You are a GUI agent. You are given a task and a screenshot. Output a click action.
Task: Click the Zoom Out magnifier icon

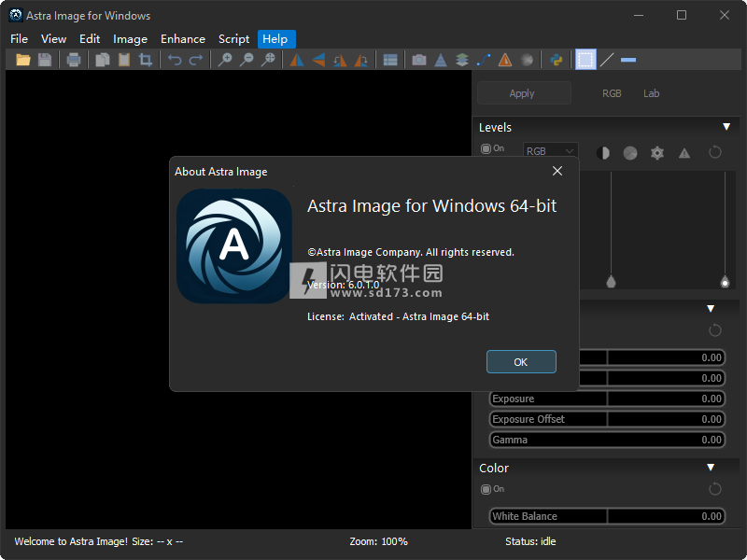(247, 60)
